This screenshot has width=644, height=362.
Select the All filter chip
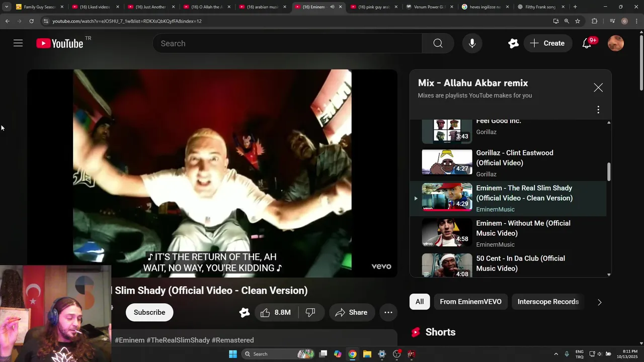420,302
